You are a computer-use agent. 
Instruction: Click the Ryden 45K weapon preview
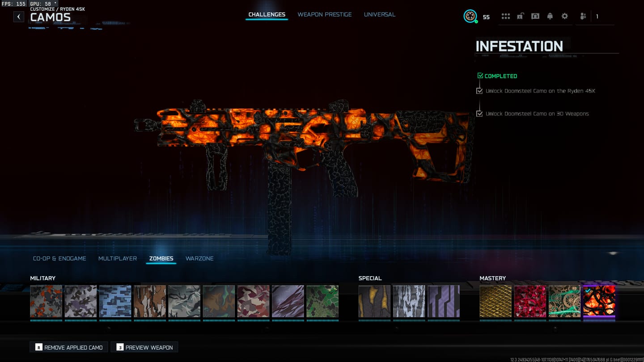[304, 177]
